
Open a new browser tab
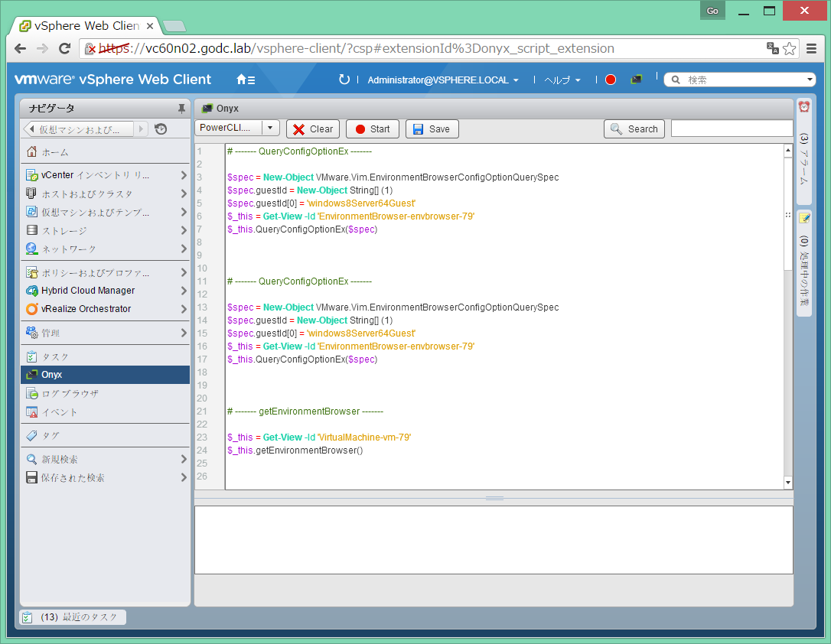point(174,25)
